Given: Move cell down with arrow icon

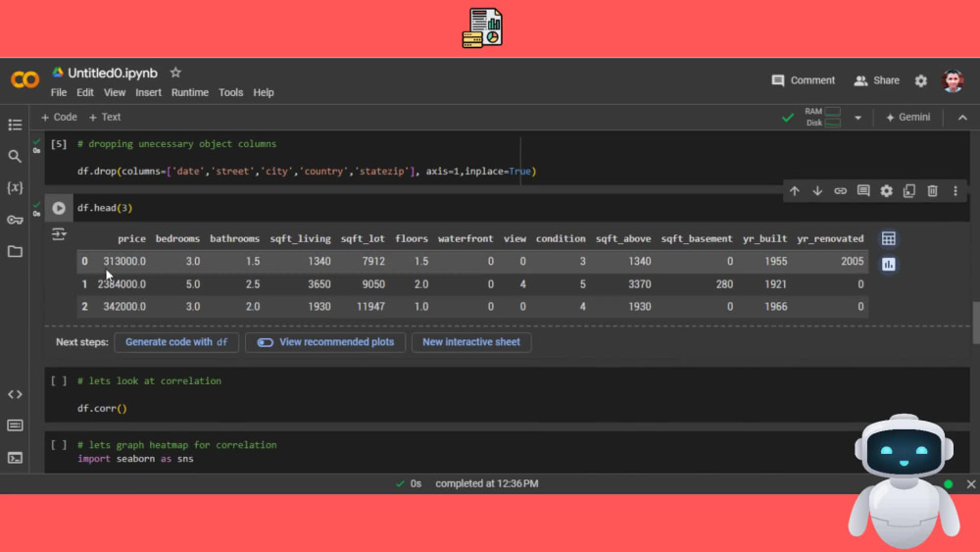Looking at the screenshot, I should [817, 191].
